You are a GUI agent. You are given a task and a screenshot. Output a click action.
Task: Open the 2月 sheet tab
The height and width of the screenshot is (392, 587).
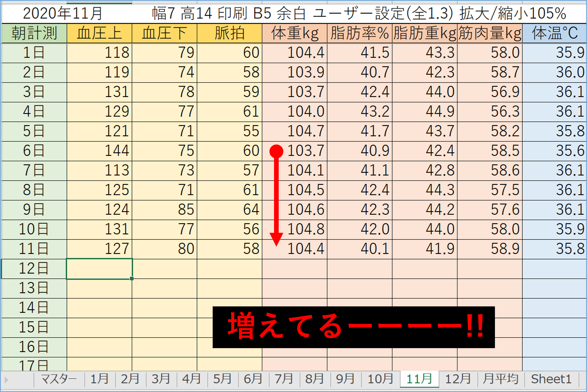pos(130,379)
